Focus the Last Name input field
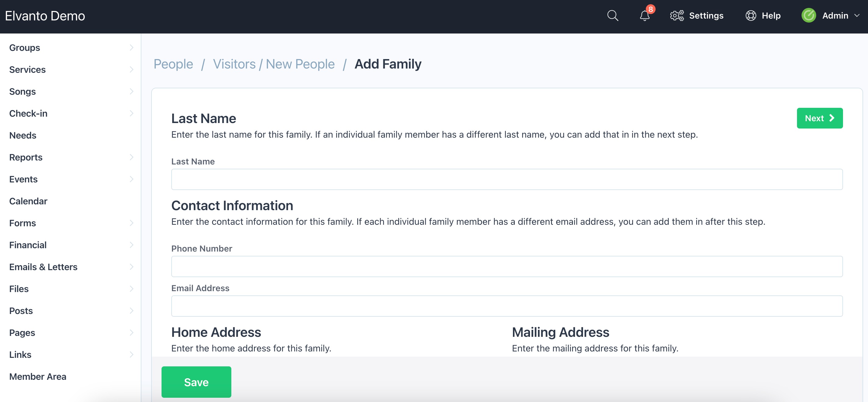The image size is (868, 402). (507, 179)
